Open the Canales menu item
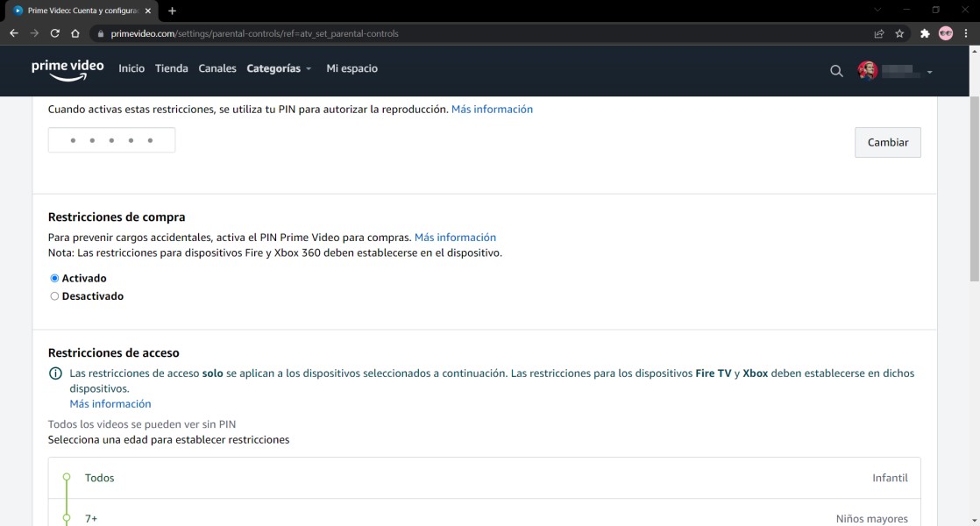The height and width of the screenshot is (526, 980). (217, 68)
